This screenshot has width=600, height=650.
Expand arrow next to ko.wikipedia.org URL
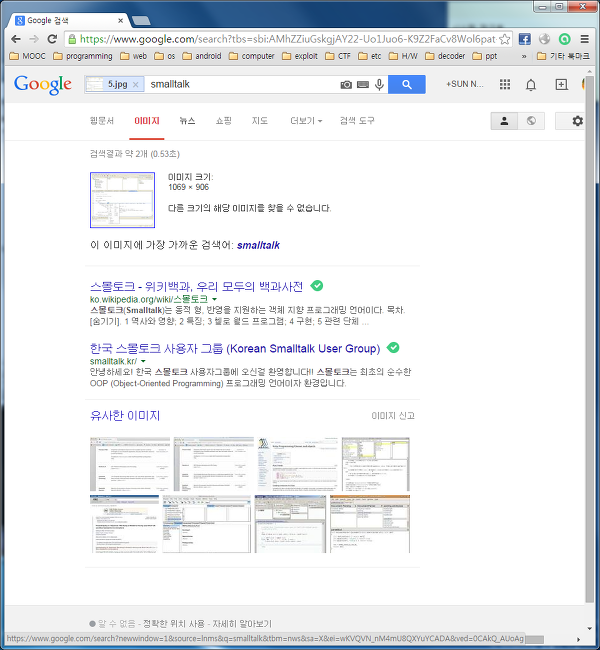pyautogui.click(x=214, y=299)
